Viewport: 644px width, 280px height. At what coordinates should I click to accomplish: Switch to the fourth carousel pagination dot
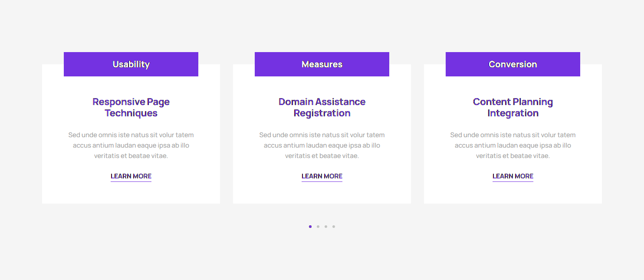click(x=334, y=227)
